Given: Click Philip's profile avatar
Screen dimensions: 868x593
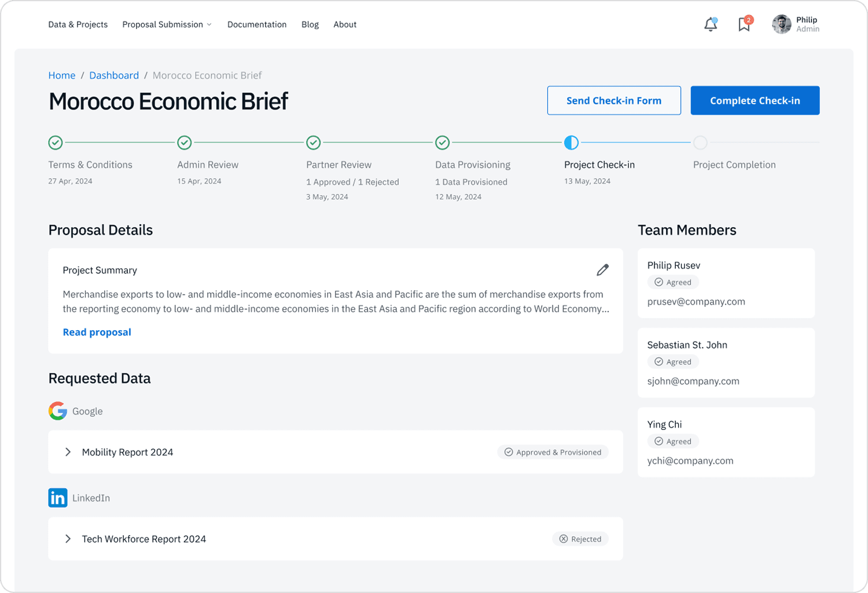Looking at the screenshot, I should (x=782, y=24).
